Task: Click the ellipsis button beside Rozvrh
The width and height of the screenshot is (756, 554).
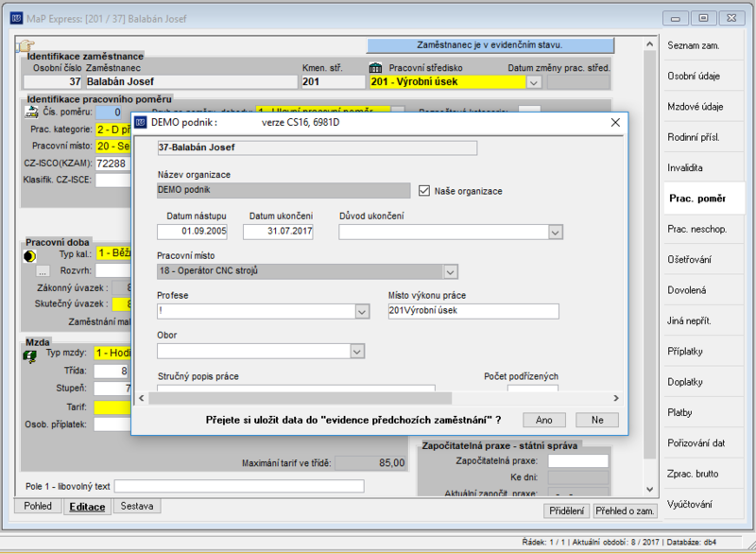Action: pos(43,271)
